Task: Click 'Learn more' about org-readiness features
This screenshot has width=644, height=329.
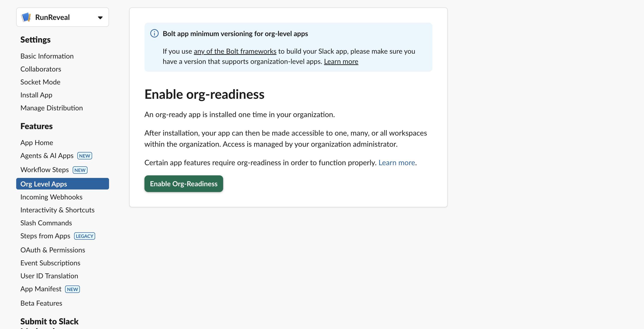Action: (x=397, y=162)
